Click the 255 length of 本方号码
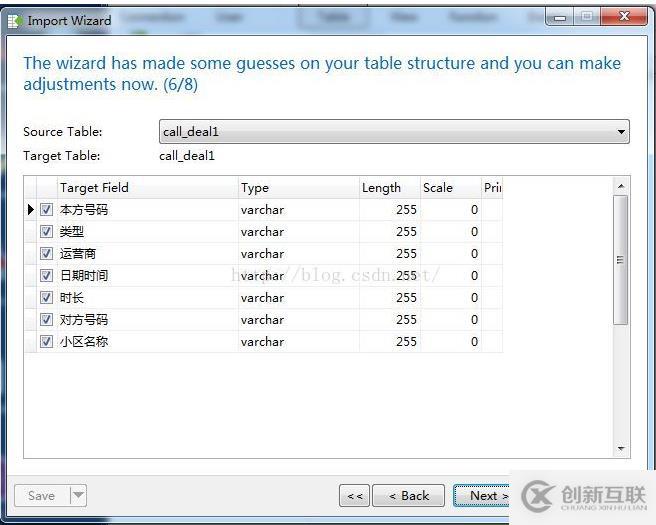 coord(406,210)
